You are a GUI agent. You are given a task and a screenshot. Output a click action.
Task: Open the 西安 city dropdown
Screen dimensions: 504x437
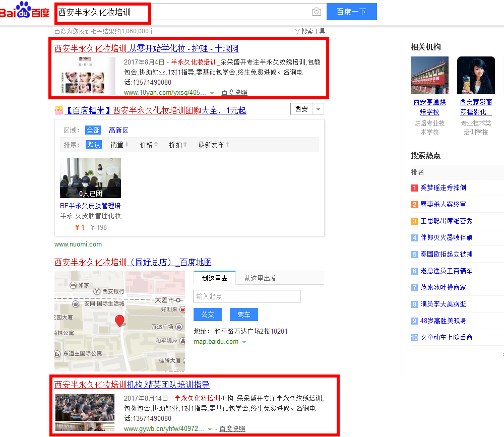point(307,109)
